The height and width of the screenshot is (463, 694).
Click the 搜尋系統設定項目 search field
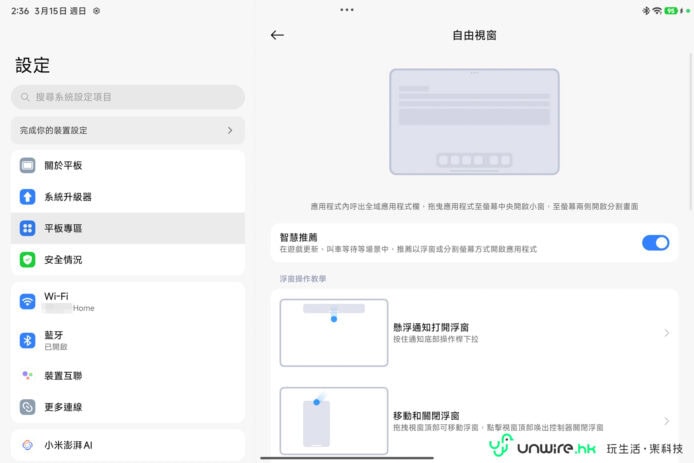click(128, 97)
